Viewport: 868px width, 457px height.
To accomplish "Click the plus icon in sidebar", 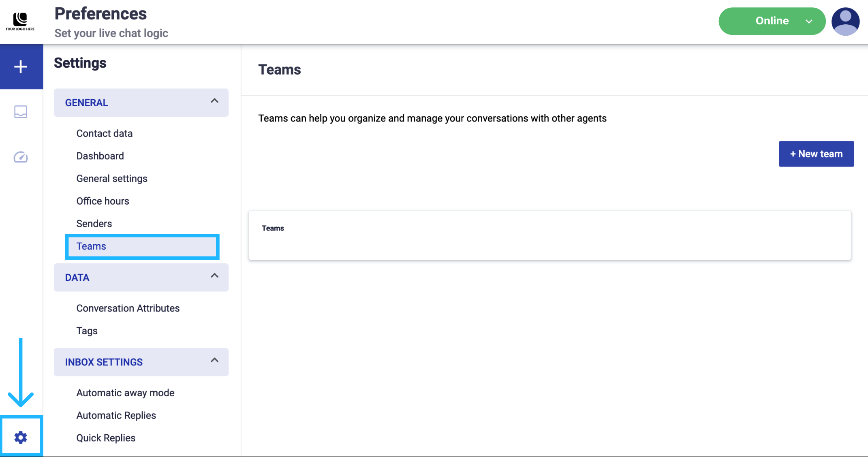I will point(21,66).
